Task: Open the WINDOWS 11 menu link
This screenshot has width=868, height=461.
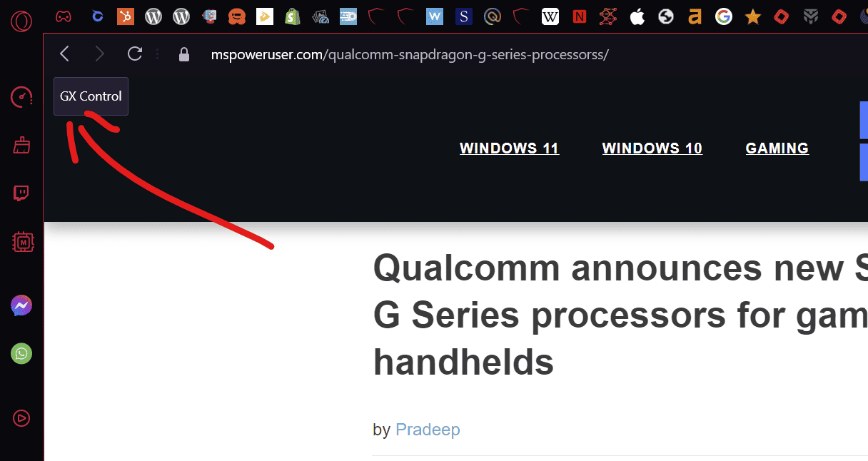Action: (x=509, y=148)
